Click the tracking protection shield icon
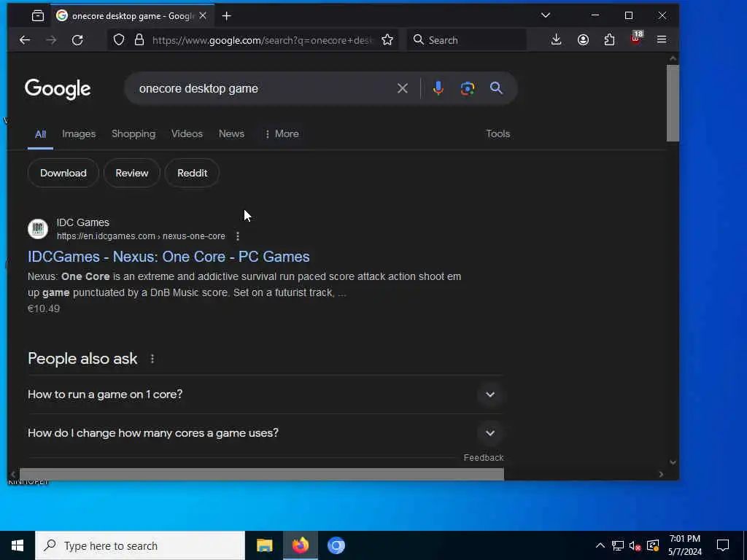The height and width of the screenshot is (560, 747). pyautogui.click(x=119, y=39)
